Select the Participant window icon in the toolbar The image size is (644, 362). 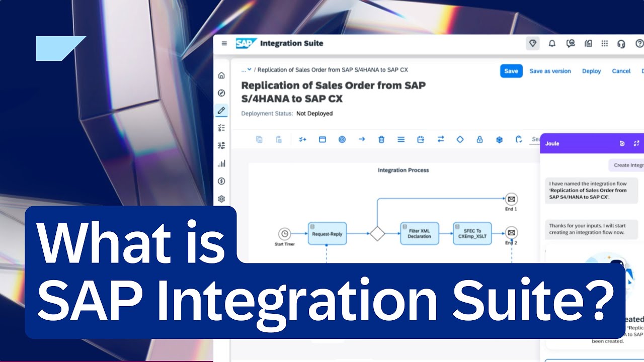323,139
